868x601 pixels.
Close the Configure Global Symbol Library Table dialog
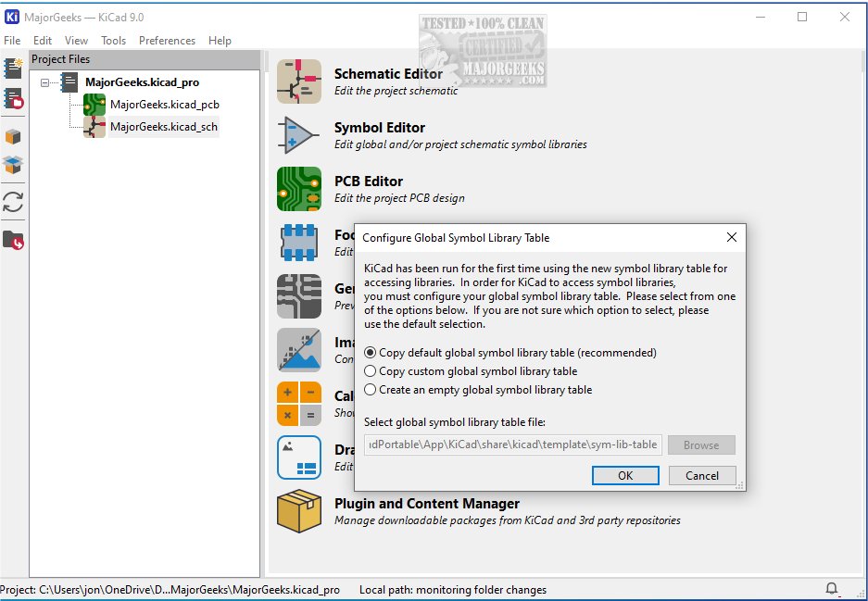point(731,237)
